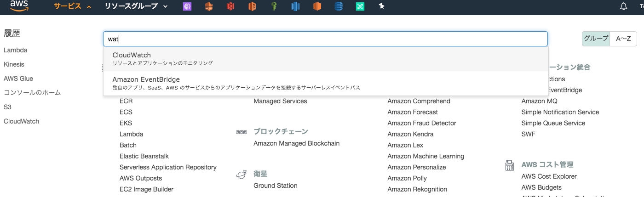The height and width of the screenshot is (197, 644).
Task: Open Amazon Personalize
Action: 417,167
